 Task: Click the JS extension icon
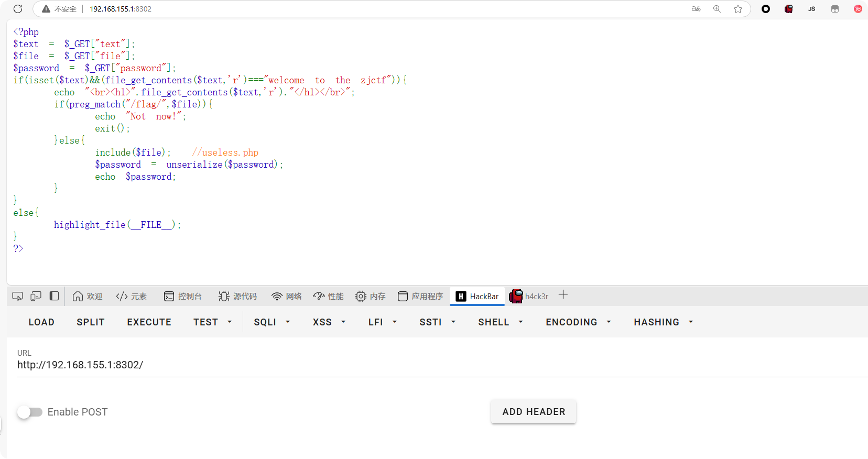812,9
